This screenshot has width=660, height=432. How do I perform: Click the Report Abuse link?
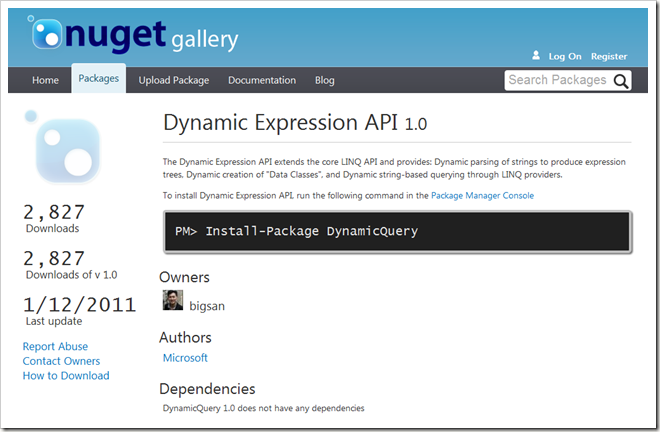click(55, 347)
